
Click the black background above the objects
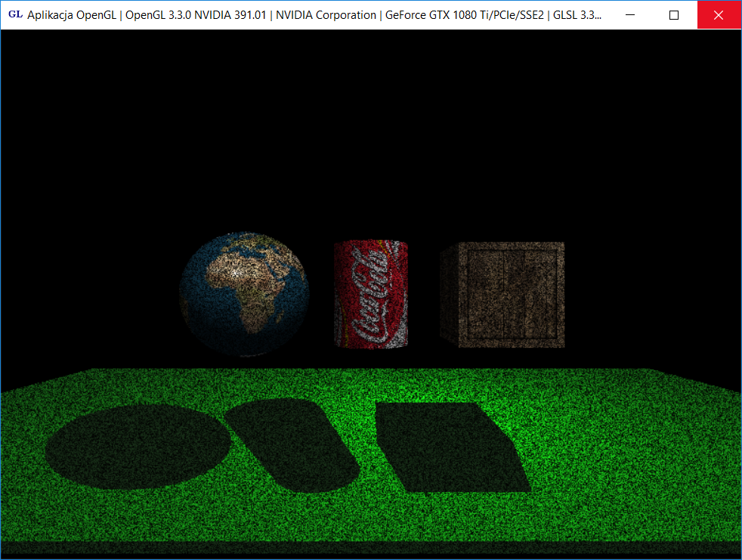point(370,128)
